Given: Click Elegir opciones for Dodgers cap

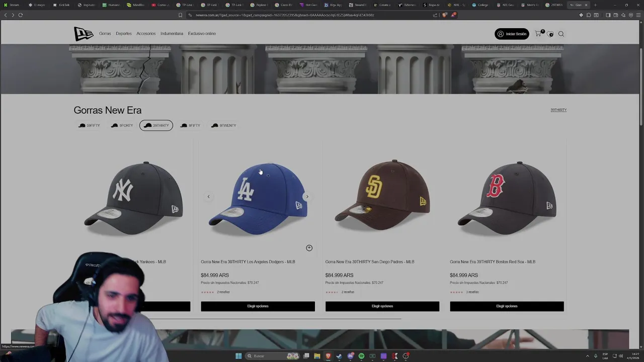Looking at the screenshot, I should (x=258, y=306).
